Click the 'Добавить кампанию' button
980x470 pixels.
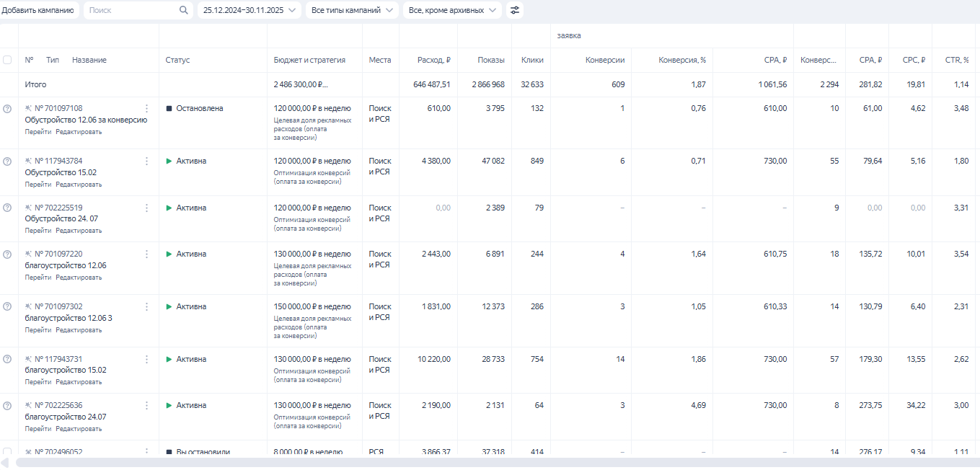tap(37, 10)
